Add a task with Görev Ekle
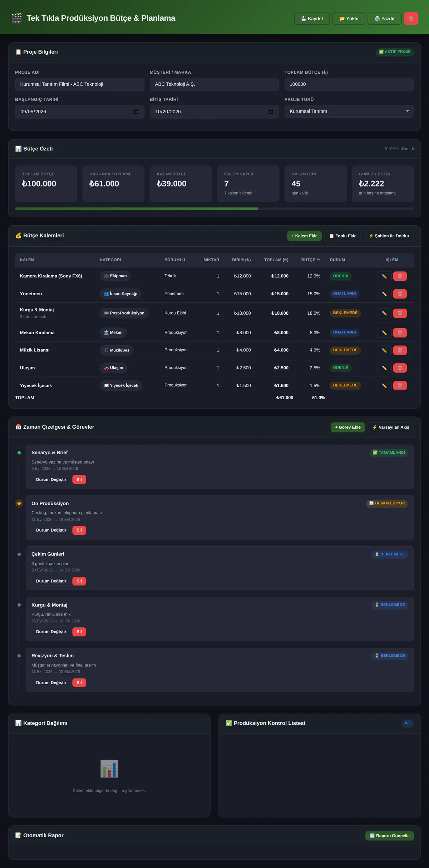 point(348,428)
